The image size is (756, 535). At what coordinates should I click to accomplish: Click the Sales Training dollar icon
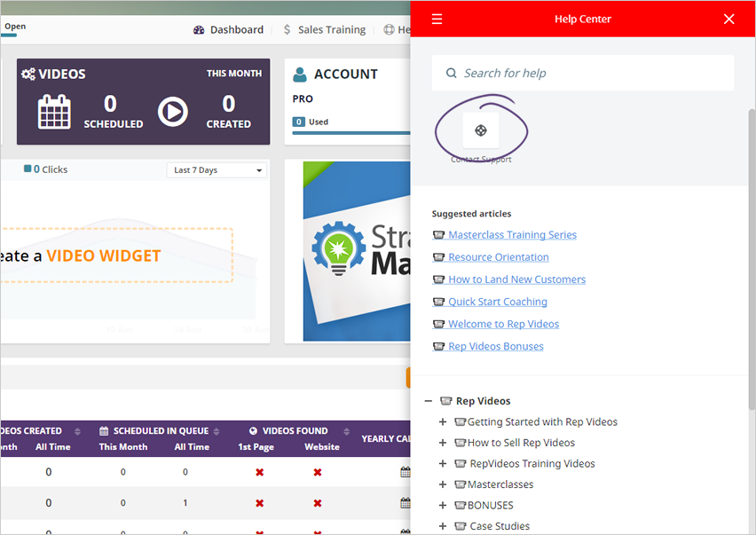(x=287, y=29)
